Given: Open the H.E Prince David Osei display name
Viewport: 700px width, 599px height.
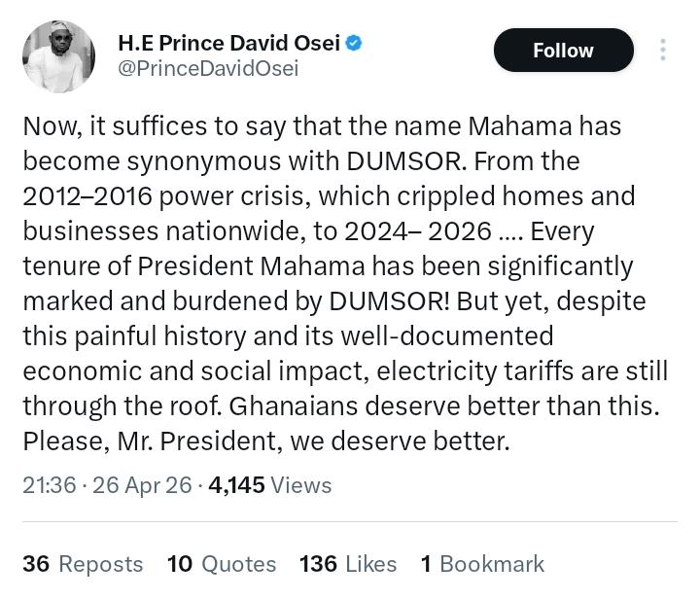Looking at the screenshot, I should click(228, 43).
